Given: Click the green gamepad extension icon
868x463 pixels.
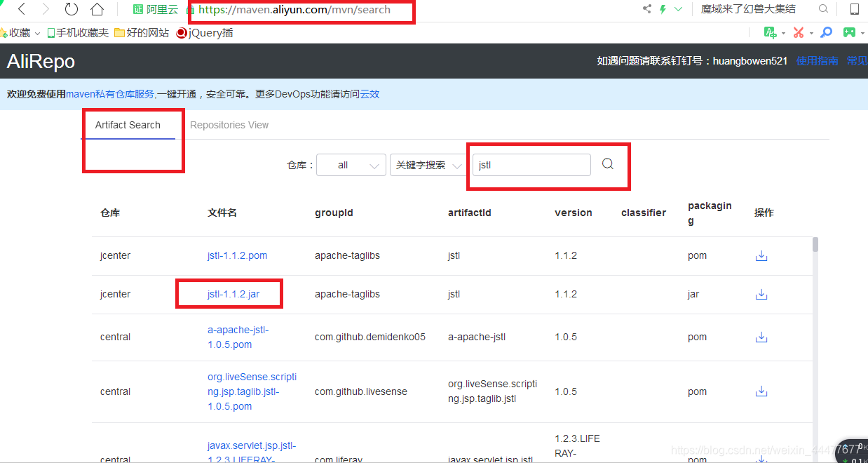Looking at the screenshot, I should tap(849, 32).
